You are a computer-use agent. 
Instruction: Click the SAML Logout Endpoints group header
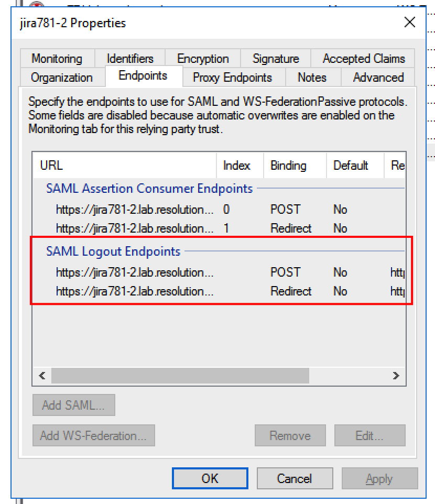tap(113, 251)
